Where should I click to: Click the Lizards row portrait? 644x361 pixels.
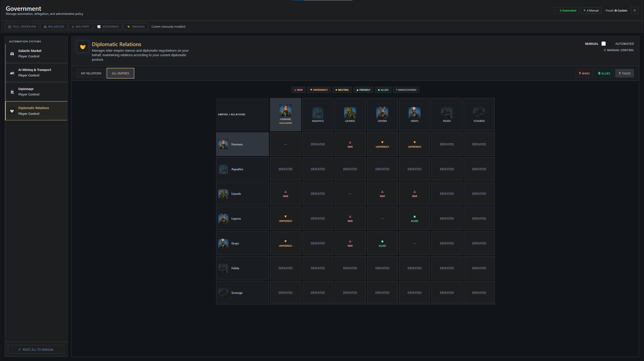click(x=223, y=194)
